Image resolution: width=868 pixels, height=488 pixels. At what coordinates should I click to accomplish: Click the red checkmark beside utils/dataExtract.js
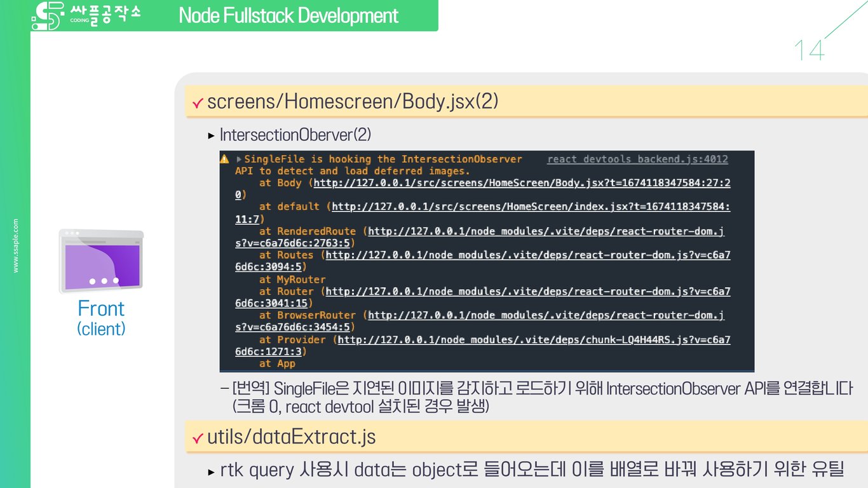tap(197, 438)
